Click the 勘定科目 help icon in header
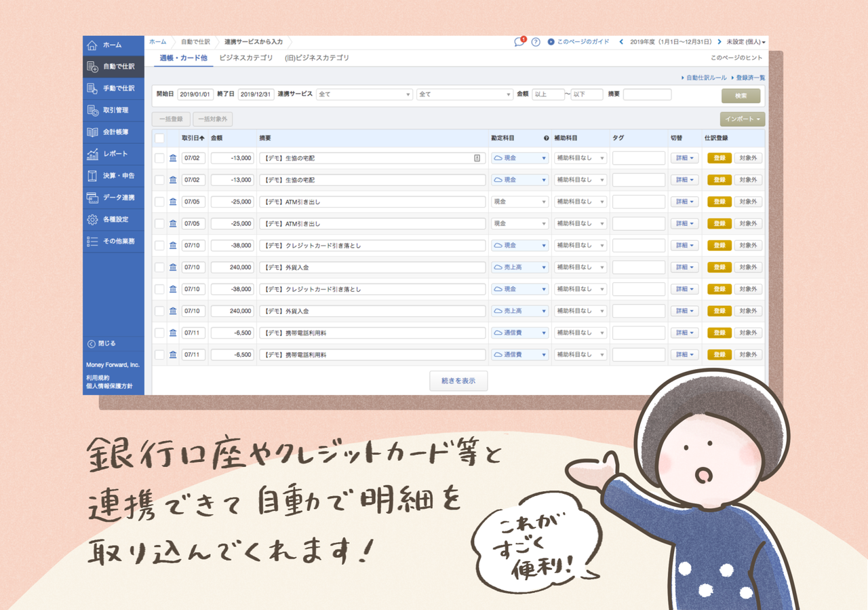Viewport: 868px width, 610px height. 546,138
